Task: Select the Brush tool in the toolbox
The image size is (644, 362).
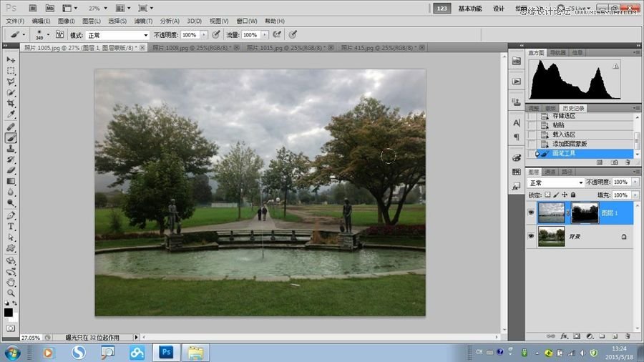Action: [x=11, y=138]
